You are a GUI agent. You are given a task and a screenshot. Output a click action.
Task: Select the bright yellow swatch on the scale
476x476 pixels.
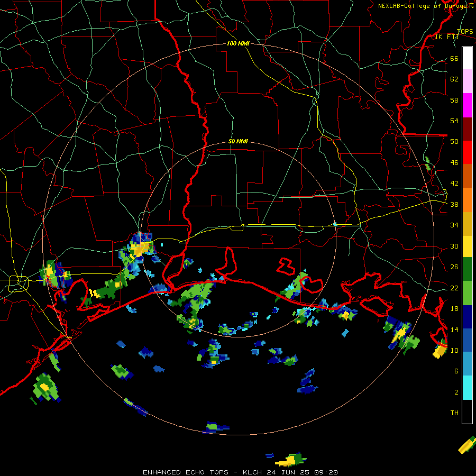pos(467,246)
